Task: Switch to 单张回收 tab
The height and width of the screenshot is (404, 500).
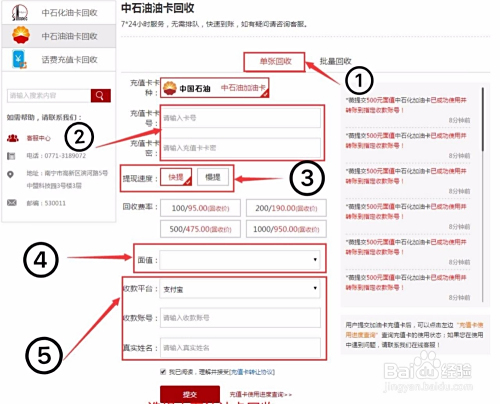Action: pos(275,61)
